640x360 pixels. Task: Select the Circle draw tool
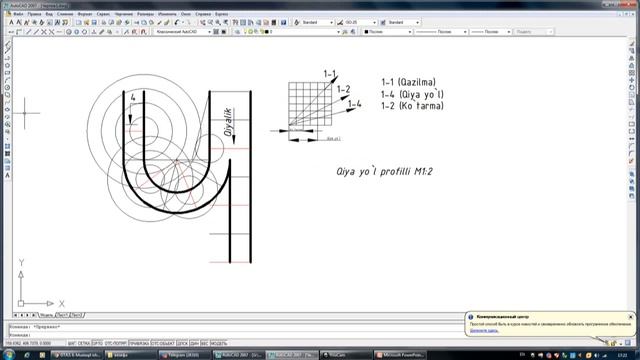[x=7, y=87]
